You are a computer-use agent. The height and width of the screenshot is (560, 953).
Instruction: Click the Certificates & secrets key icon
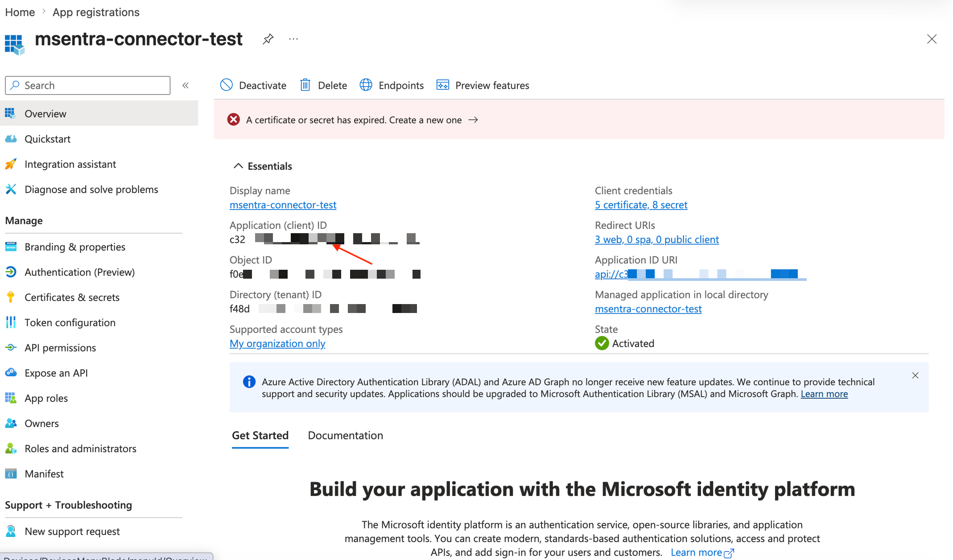(x=11, y=297)
